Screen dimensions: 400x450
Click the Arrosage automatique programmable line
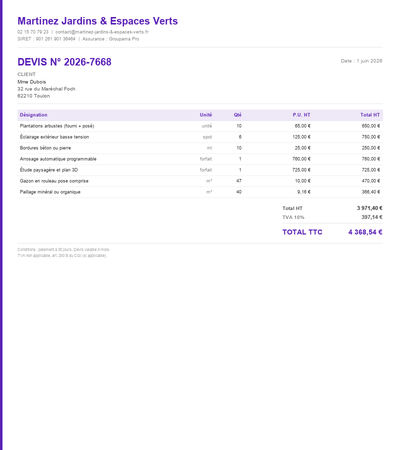click(x=200, y=159)
